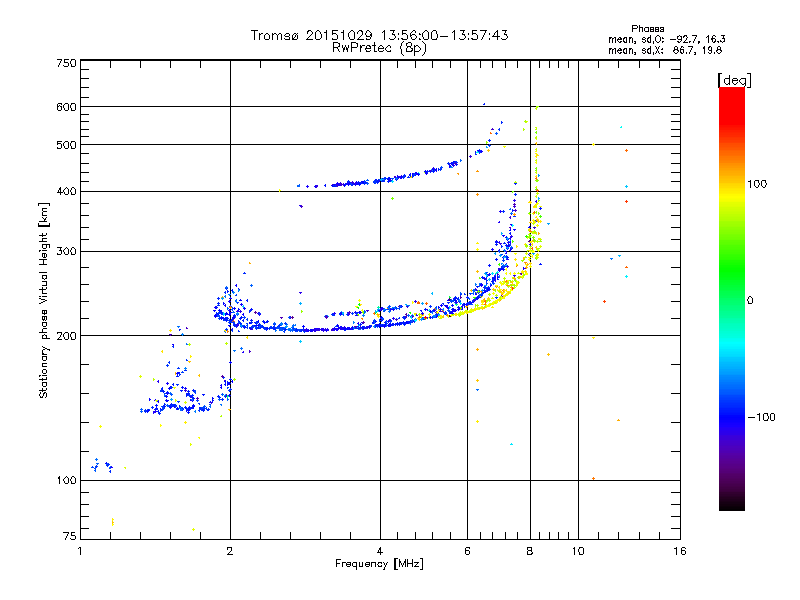Click the "mean, sd,O: -92.7, 16.3" line
This screenshot has width=800, height=600.
click(666, 39)
